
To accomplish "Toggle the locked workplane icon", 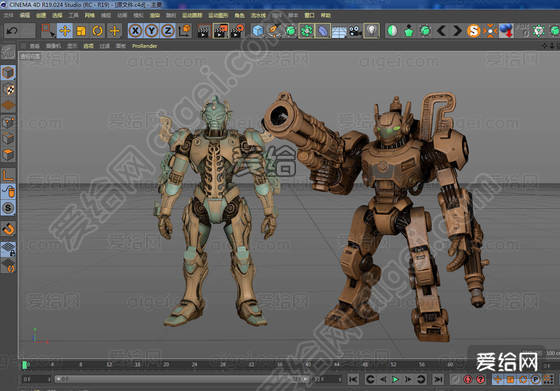I will [8, 249].
